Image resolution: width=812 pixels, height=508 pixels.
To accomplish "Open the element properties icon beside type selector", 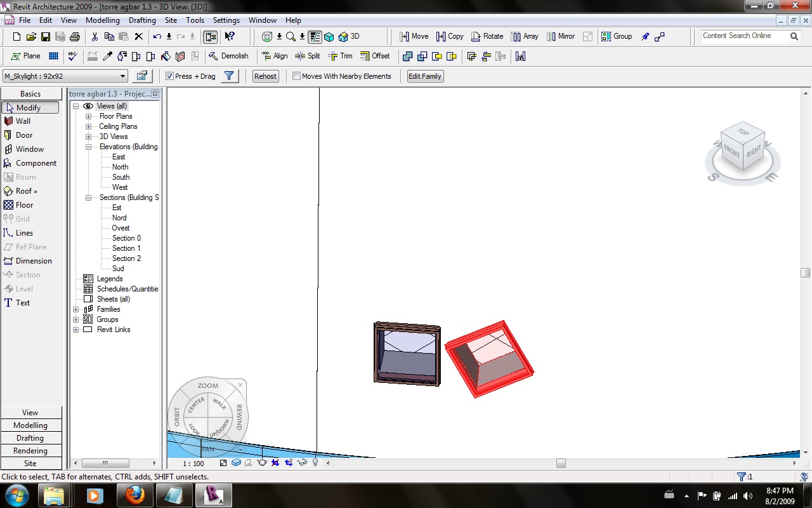I will [x=142, y=76].
